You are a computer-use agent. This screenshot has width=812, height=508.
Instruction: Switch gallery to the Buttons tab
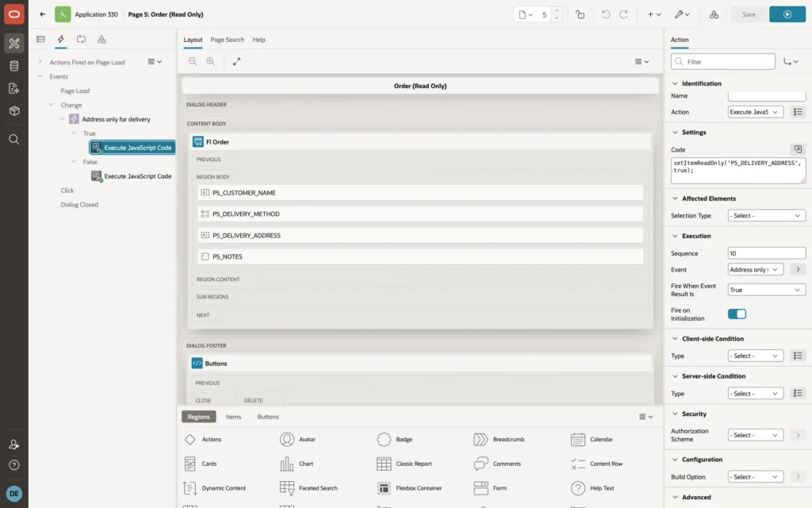pos(268,417)
